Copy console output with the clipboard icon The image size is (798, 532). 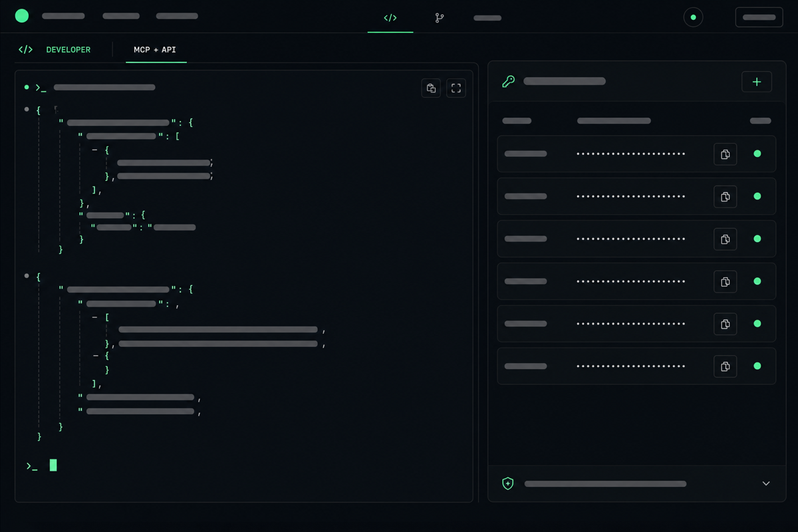tap(431, 88)
